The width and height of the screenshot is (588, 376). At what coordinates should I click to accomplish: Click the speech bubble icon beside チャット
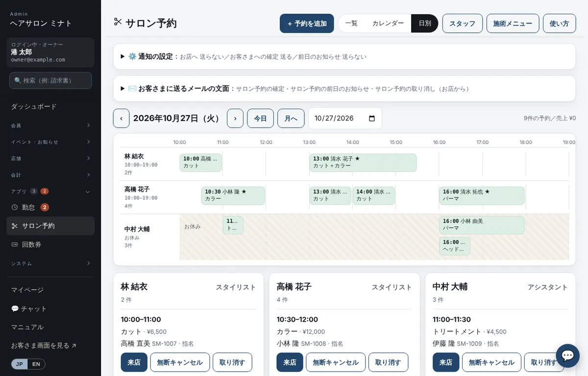pyautogui.click(x=15, y=309)
